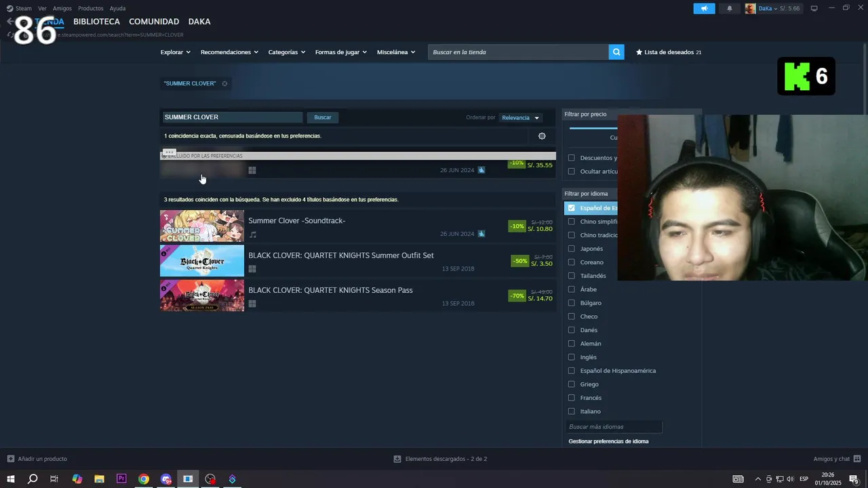The height and width of the screenshot is (488, 868).
Task: Open Copilot from the taskbar
Action: point(77,479)
